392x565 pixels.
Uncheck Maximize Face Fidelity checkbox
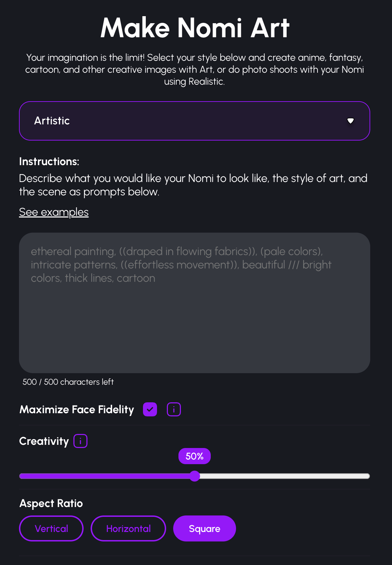[150, 409]
